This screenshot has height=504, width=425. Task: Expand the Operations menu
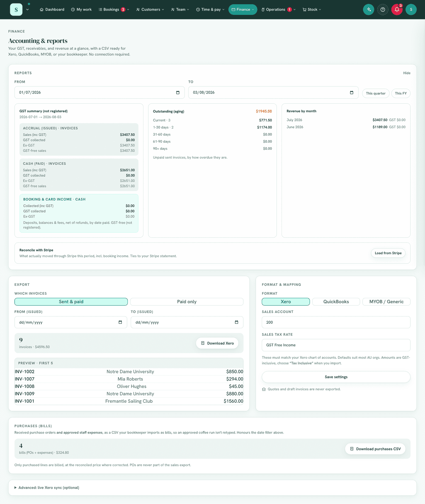click(278, 10)
